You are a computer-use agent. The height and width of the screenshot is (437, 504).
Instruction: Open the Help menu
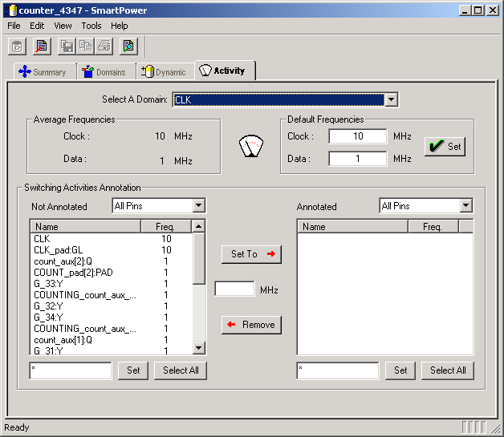(120, 26)
